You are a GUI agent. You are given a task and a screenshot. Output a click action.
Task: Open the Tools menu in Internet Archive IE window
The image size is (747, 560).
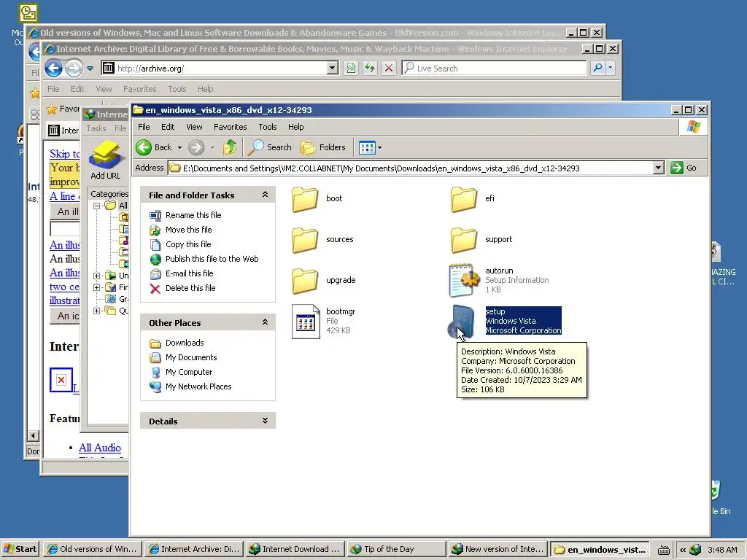click(x=177, y=89)
